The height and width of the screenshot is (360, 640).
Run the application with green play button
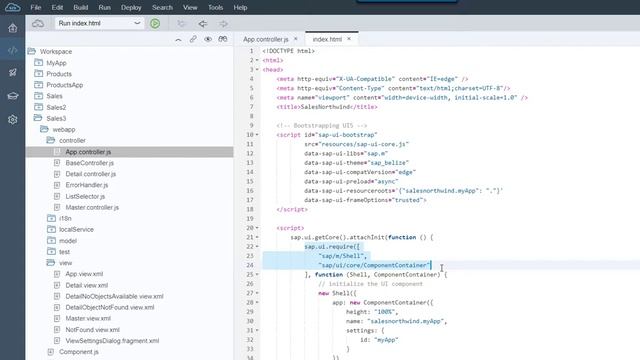(x=155, y=24)
